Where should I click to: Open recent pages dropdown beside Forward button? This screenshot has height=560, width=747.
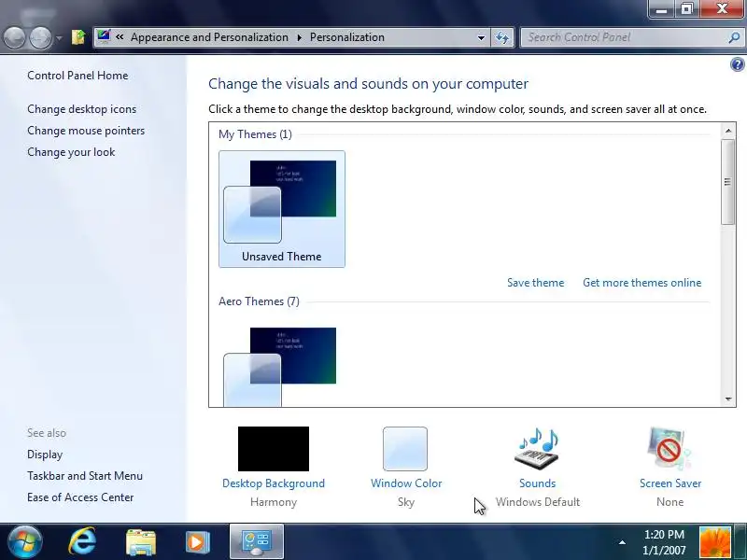coord(59,37)
